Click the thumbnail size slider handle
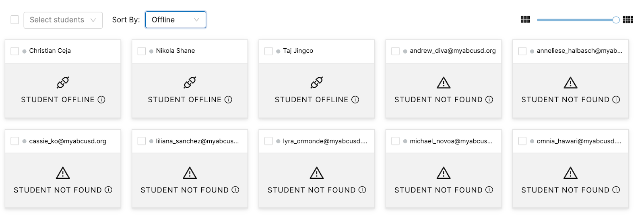644x215 pixels. 616,20
